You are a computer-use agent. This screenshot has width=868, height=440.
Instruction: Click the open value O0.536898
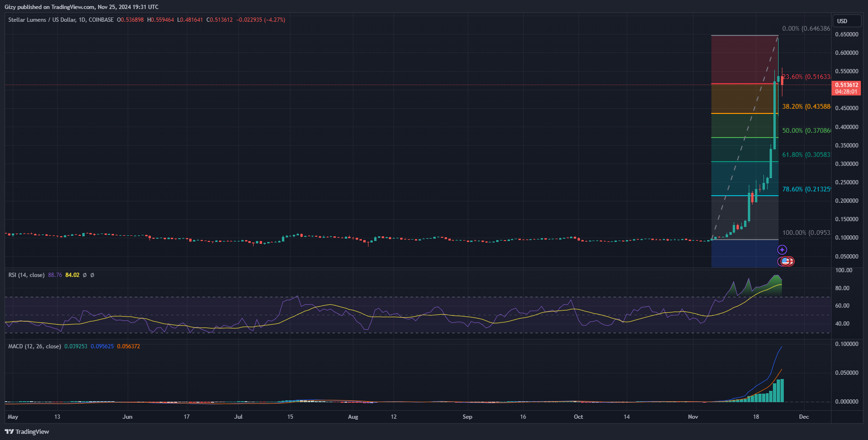(131, 20)
